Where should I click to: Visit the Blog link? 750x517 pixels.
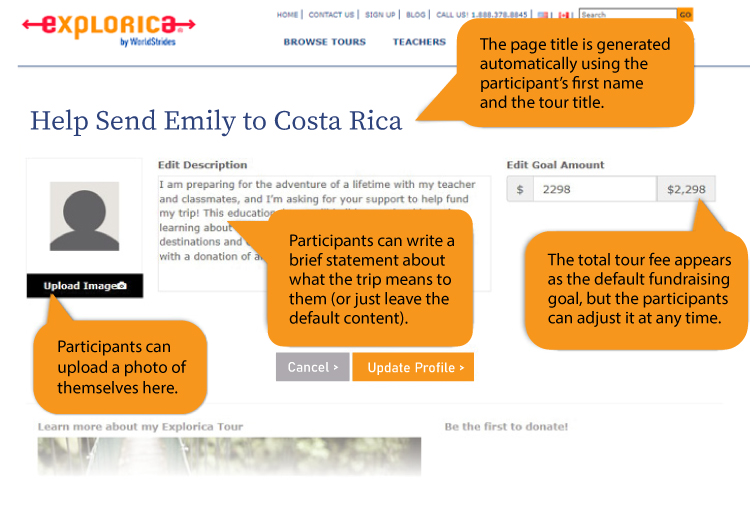tap(415, 15)
